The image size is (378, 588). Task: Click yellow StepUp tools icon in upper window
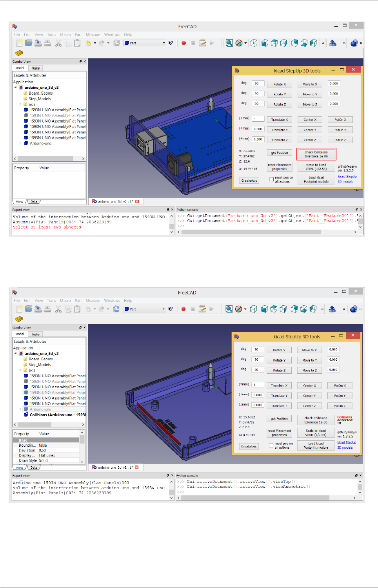tap(19, 53)
